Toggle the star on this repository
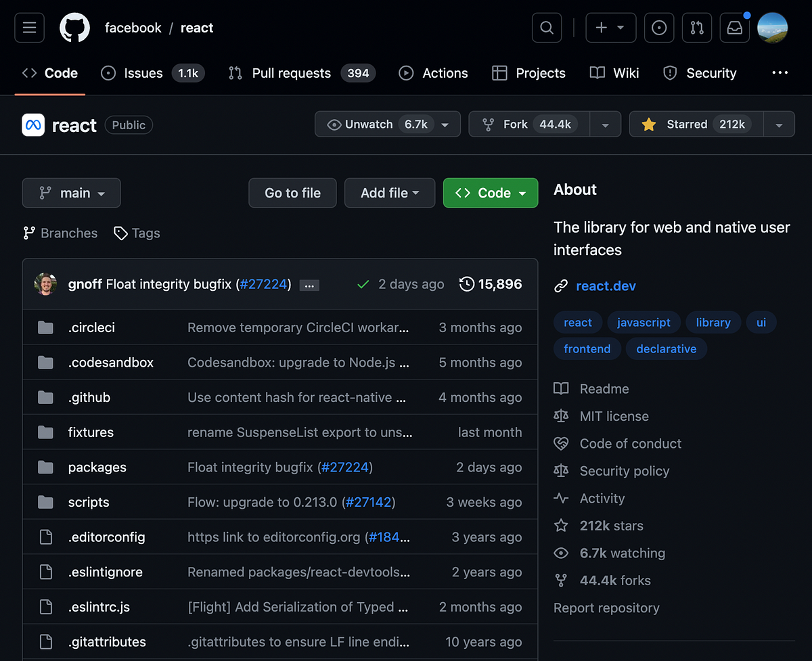The height and width of the screenshot is (661, 812). click(686, 124)
